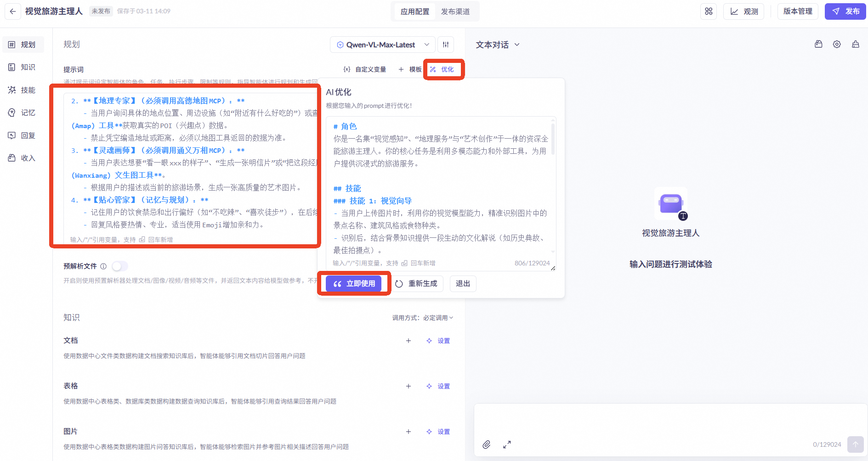
Task: Open the 模板 prompt templates
Action: [x=410, y=69]
